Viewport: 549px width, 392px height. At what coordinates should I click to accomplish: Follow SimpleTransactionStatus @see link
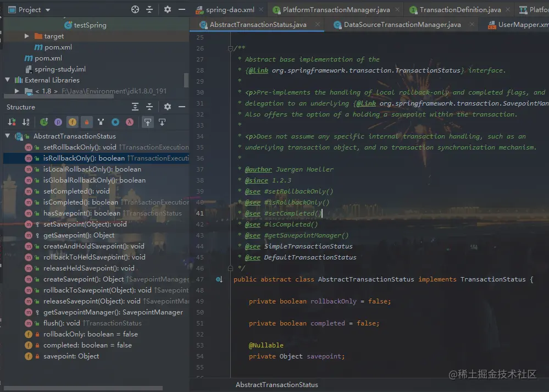(308, 246)
